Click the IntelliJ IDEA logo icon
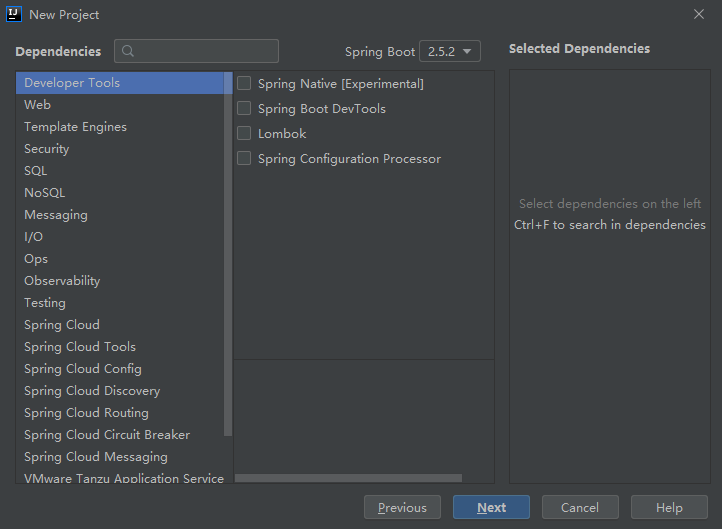722x529 pixels. click(14, 14)
